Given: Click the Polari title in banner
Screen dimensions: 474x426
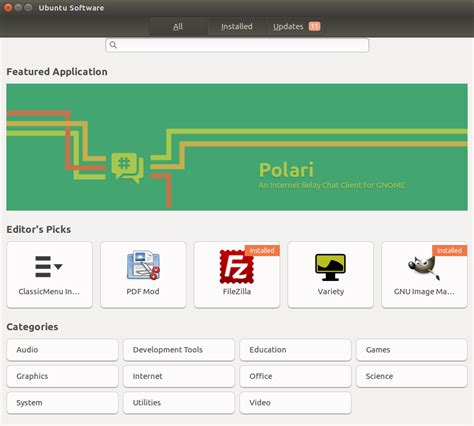Looking at the screenshot, I should [286, 170].
